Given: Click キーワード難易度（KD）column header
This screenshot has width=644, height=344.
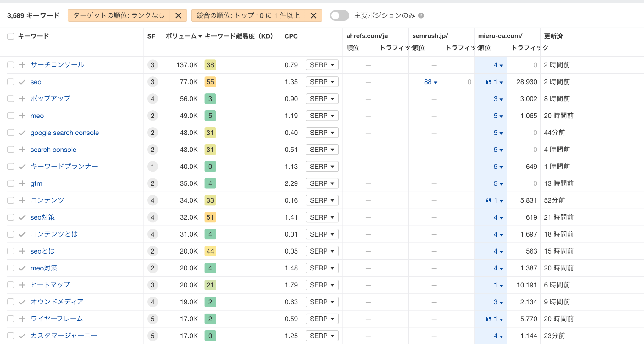Looking at the screenshot, I should [238, 36].
